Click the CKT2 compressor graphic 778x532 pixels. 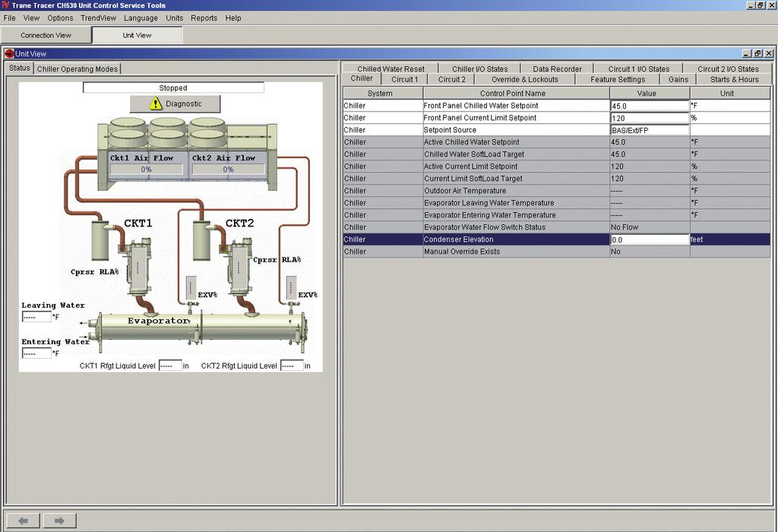coord(241,268)
